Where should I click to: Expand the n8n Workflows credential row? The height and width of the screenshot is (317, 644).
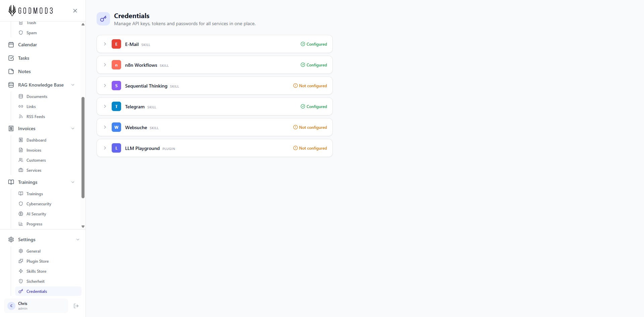[105, 65]
